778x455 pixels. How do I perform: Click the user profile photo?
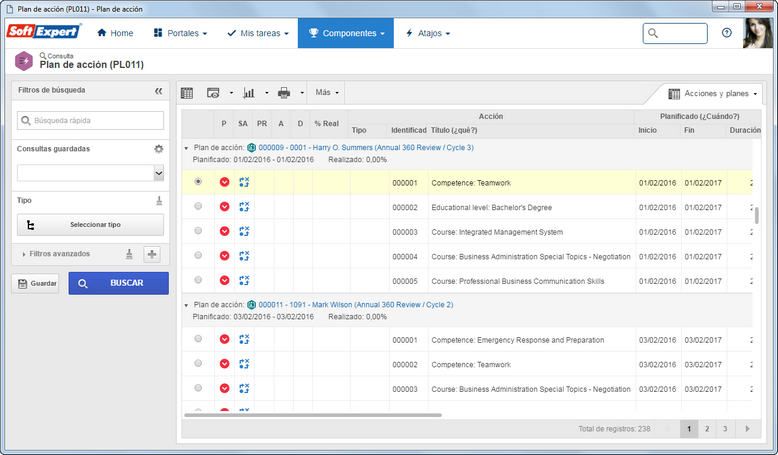point(758,33)
